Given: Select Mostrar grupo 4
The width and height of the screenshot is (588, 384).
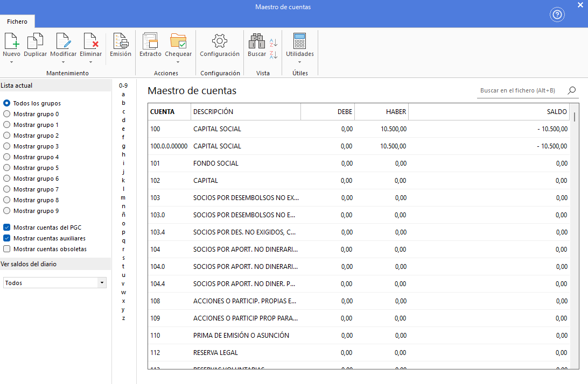Looking at the screenshot, I should [7, 157].
